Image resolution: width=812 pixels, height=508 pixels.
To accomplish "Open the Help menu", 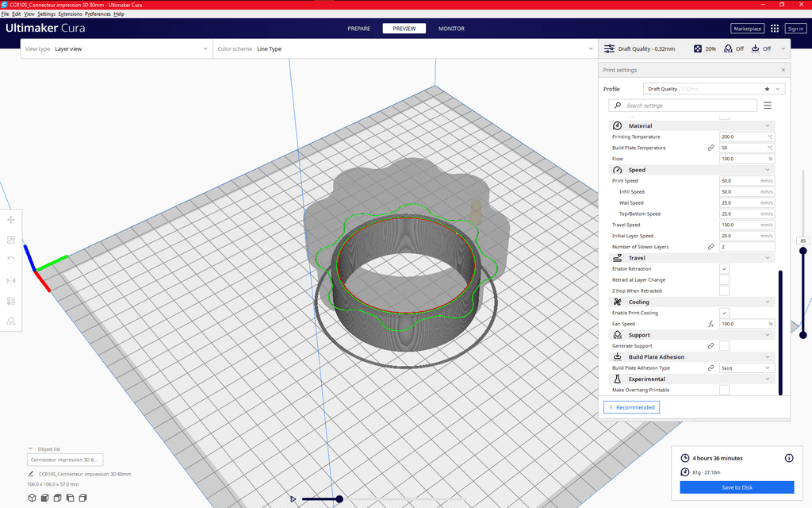I will 119,14.
